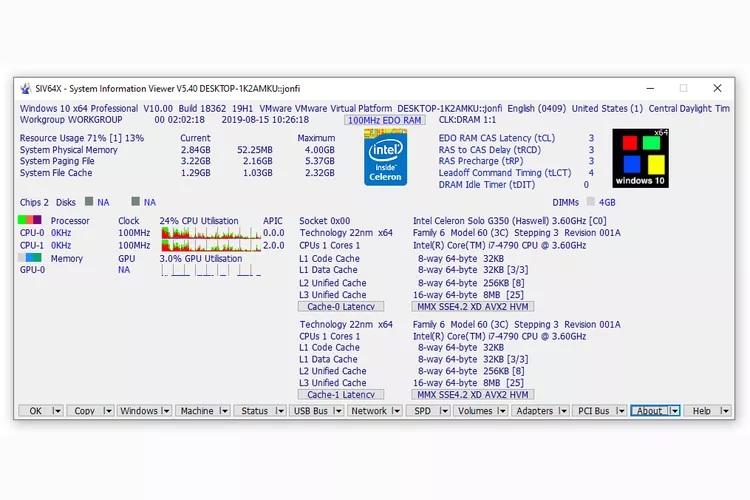The image size is (750, 500).
Task: Open the Cache-0 Latency button
Action: click(341, 307)
